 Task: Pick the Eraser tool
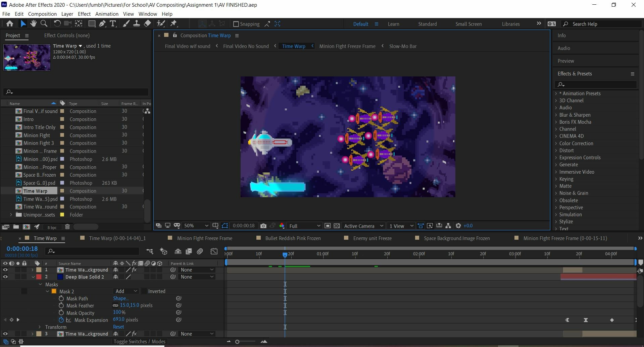[147, 23]
